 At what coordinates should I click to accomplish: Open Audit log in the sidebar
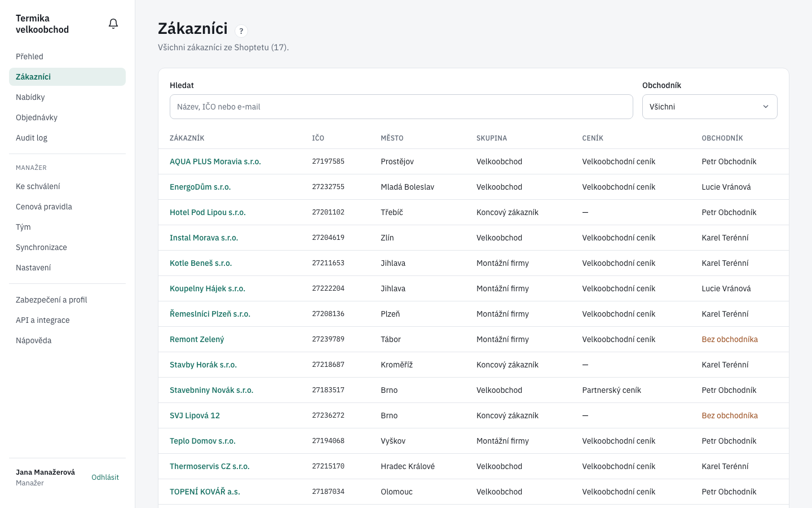tap(67, 138)
